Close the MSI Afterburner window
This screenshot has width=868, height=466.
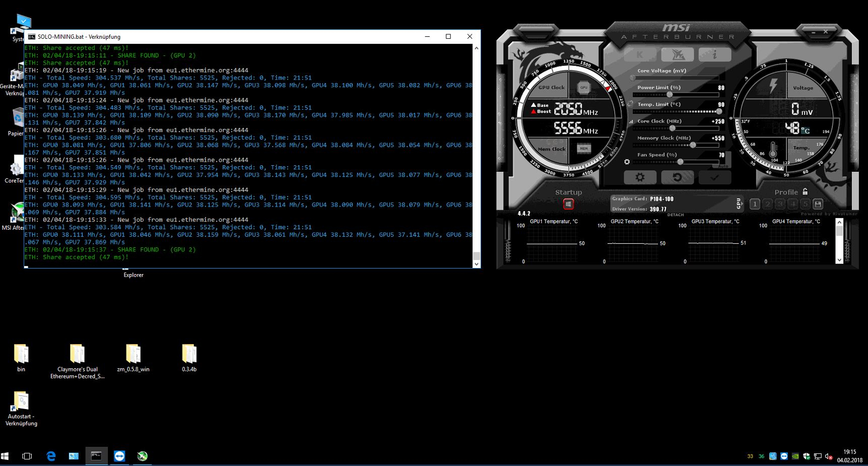(826, 32)
